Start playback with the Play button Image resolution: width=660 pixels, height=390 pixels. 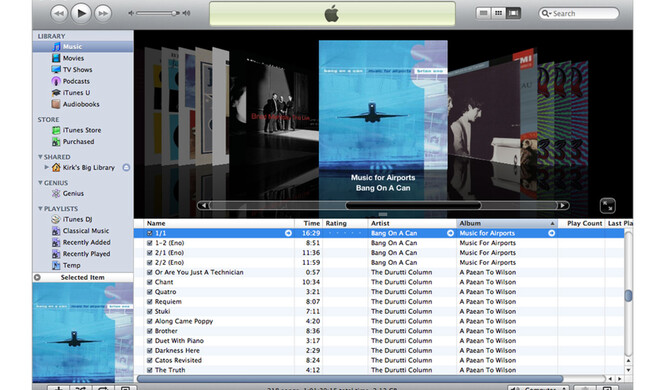(81, 13)
